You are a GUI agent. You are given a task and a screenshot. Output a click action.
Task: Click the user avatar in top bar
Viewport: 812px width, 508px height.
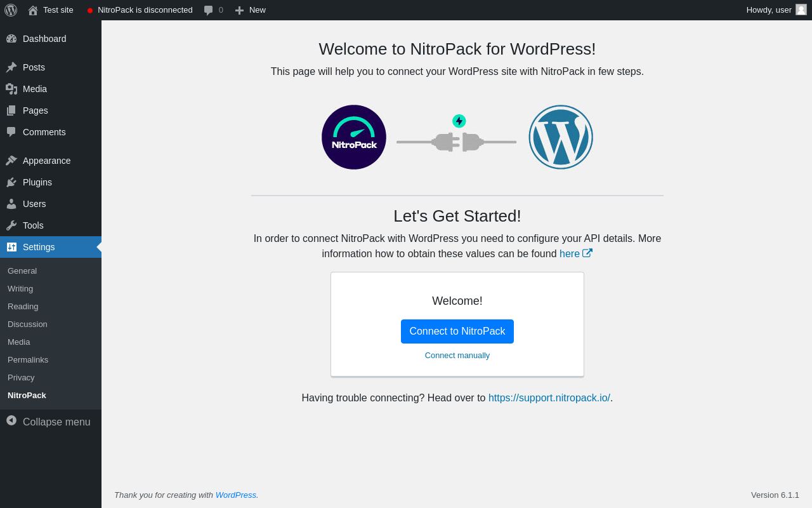tap(801, 10)
